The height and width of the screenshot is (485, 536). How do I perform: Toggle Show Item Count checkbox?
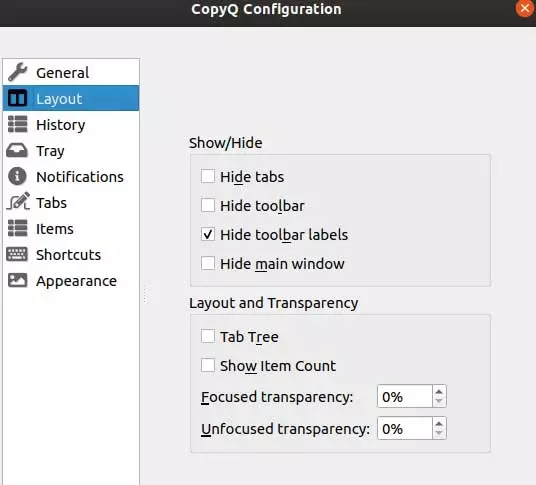(x=208, y=365)
